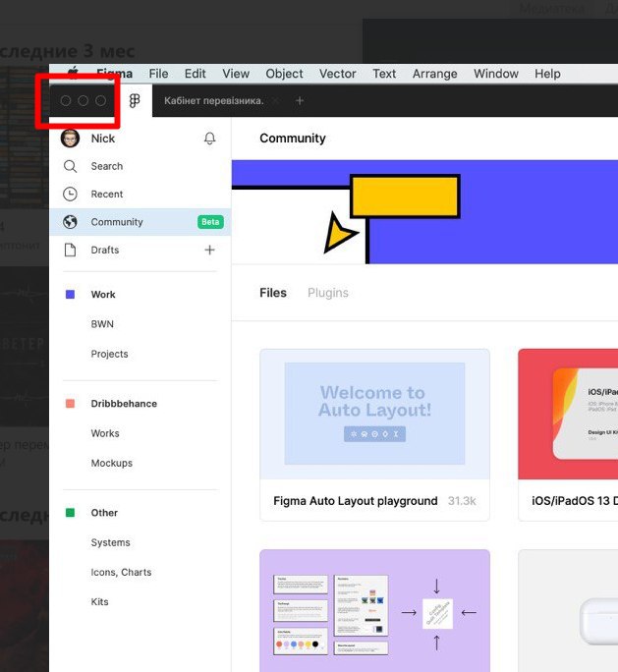Click the Drafts file icon
Viewport: 618px width, 672px height.
pos(71,250)
